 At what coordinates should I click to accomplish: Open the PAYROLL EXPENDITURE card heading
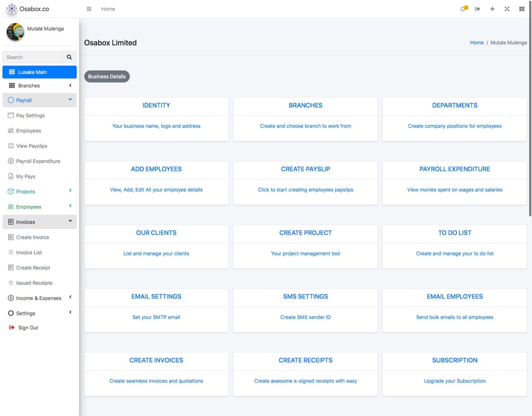point(455,169)
